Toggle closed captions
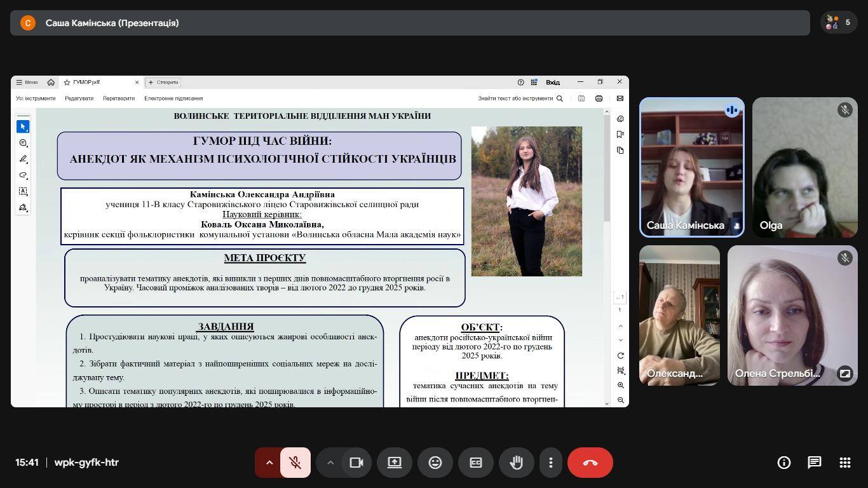868x488 pixels. coord(475,463)
